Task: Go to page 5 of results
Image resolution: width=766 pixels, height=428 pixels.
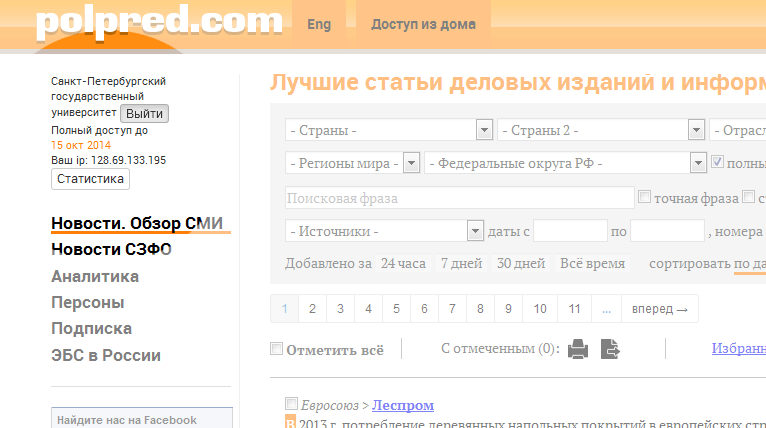Action: tap(397, 309)
